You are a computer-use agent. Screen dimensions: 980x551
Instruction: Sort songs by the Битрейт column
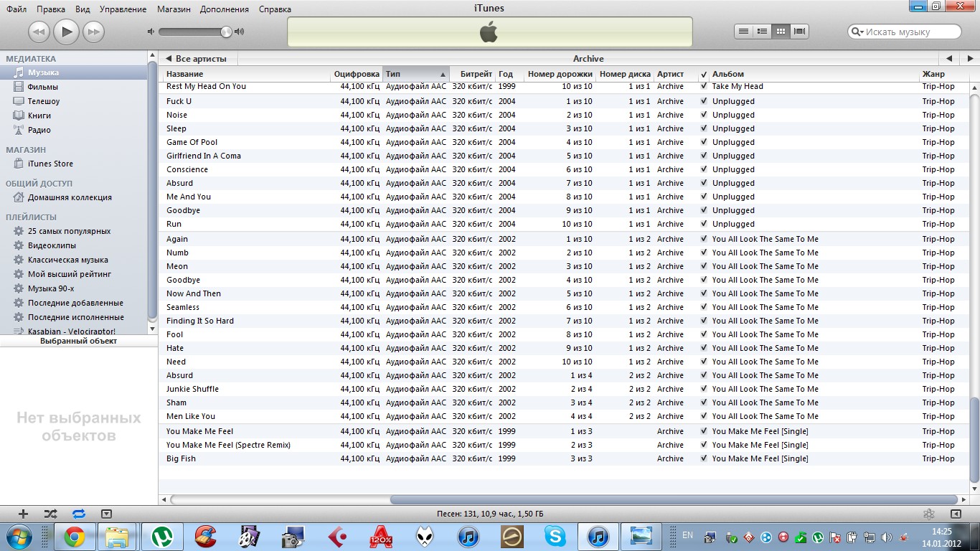point(473,74)
